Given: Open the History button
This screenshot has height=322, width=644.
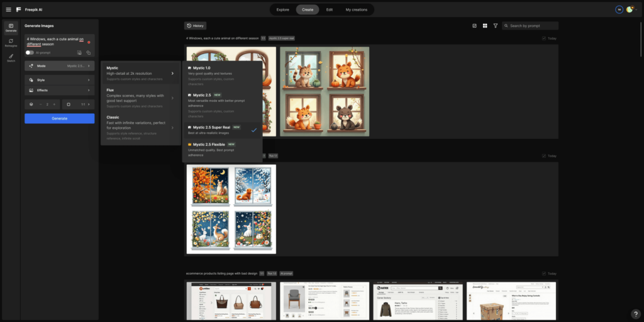Looking at the screenshot, I should [x=196, y=26].
